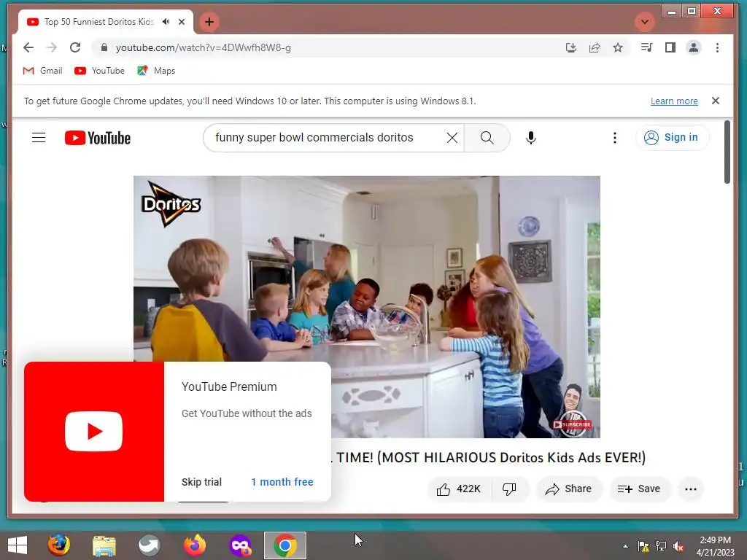747x560 pixels.
Task: Open the grey round app in taskbar
Action: coord(149,545)
